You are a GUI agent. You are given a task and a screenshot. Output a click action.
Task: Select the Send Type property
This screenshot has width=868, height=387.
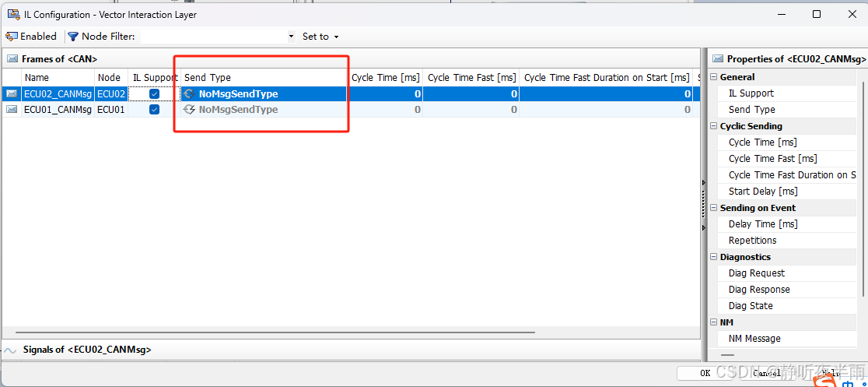[787, 110]
